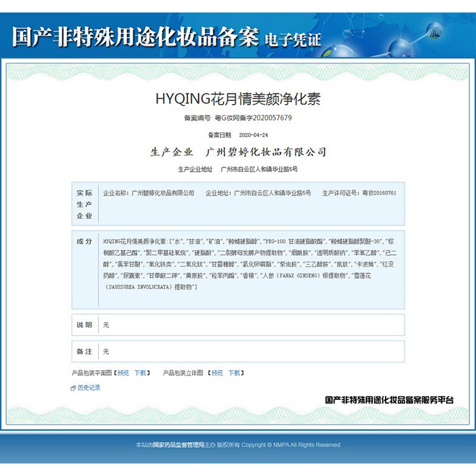
Task: Click the 产品包装平面图 label
Action: pos(92,373)
